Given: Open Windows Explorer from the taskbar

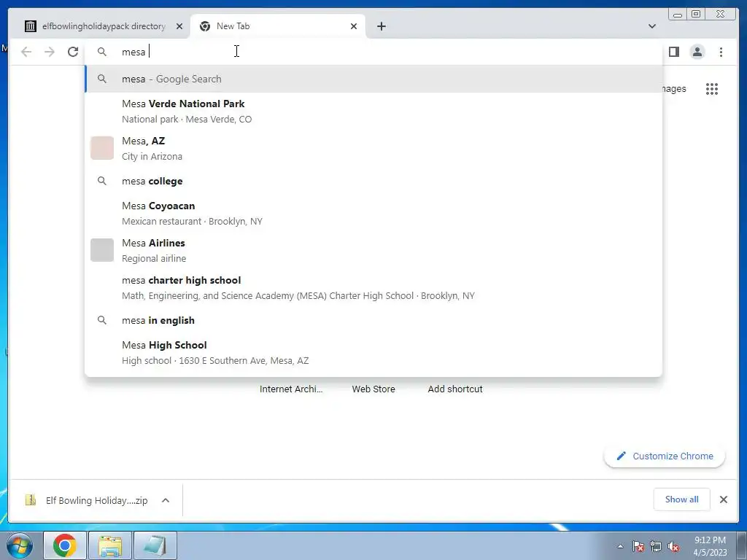Looking at the screenshot, I should click(x=110, y=545).
